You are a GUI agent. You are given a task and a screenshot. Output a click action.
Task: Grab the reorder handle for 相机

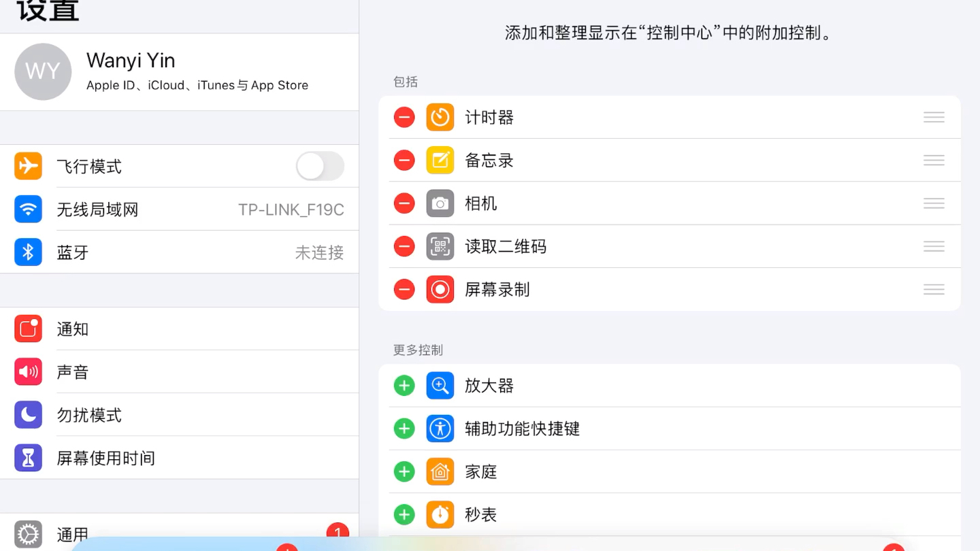pyautogui.click(x=934, y=203)
